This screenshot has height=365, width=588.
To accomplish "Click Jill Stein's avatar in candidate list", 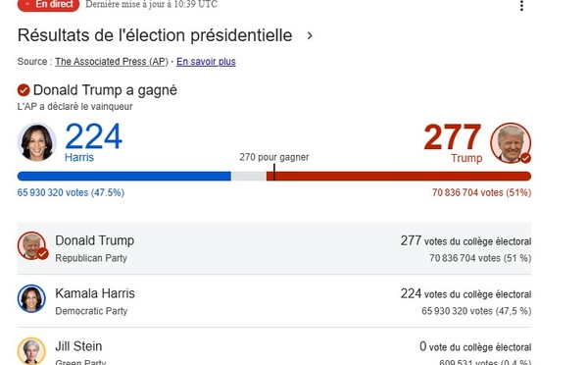I will [31, 351].
